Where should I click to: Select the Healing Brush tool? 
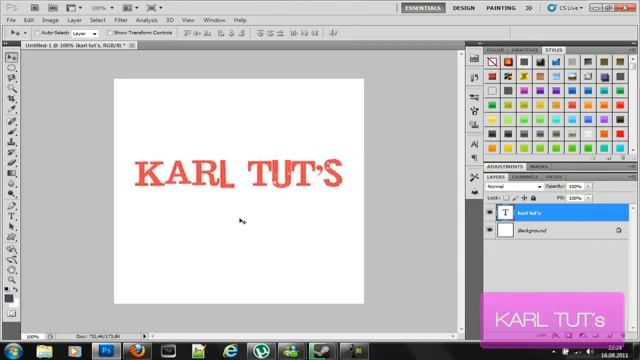(11, 121)
